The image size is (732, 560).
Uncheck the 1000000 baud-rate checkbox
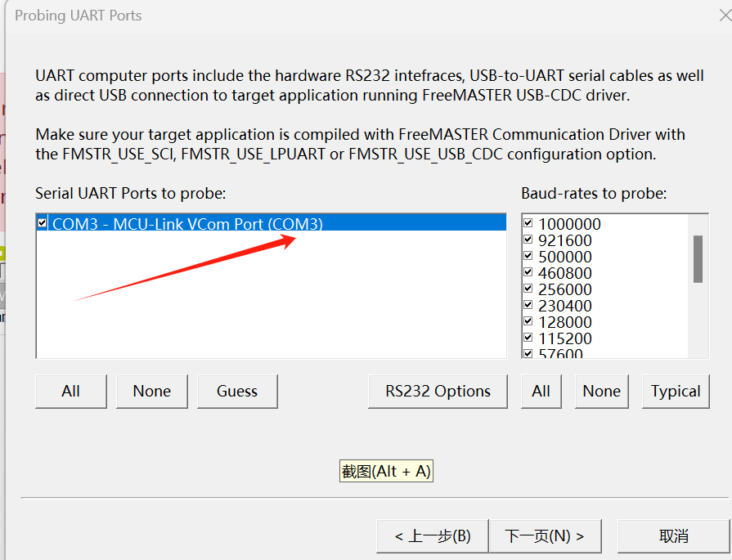tap(528, 223)
